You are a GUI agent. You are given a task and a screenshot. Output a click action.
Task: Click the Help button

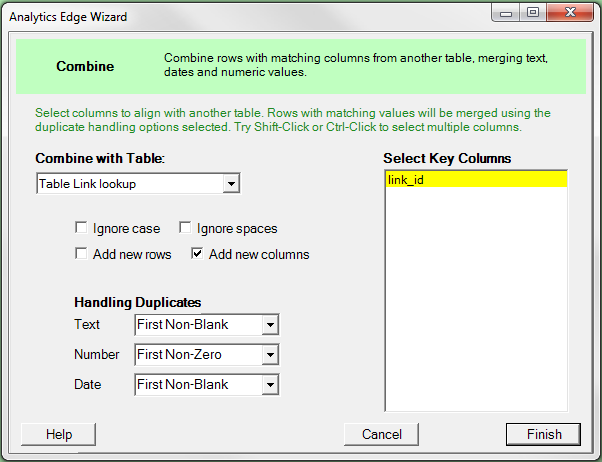(58, 434)
